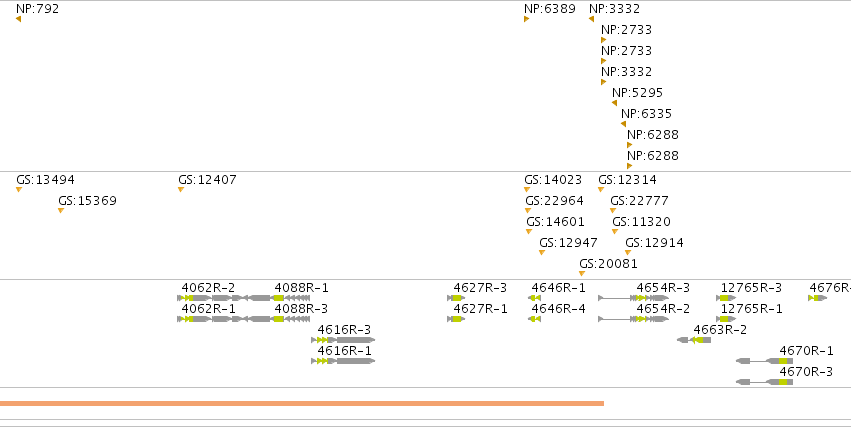Open the NP:5295 feature label

[x=638, y=93]
